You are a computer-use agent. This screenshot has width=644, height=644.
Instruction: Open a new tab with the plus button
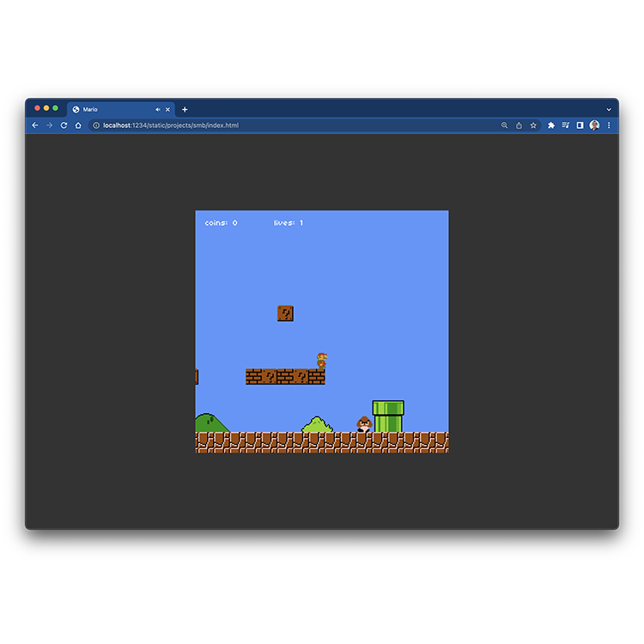point(185,110)
